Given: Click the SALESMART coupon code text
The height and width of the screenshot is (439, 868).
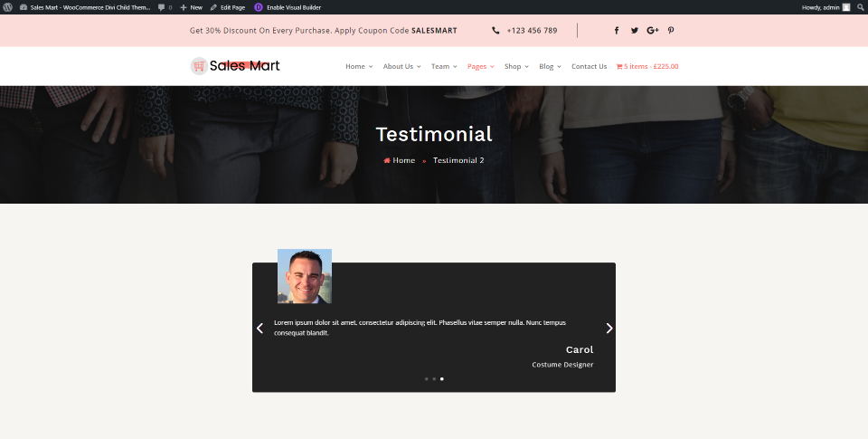Looking at the screenshot, I should coord(434,31).
